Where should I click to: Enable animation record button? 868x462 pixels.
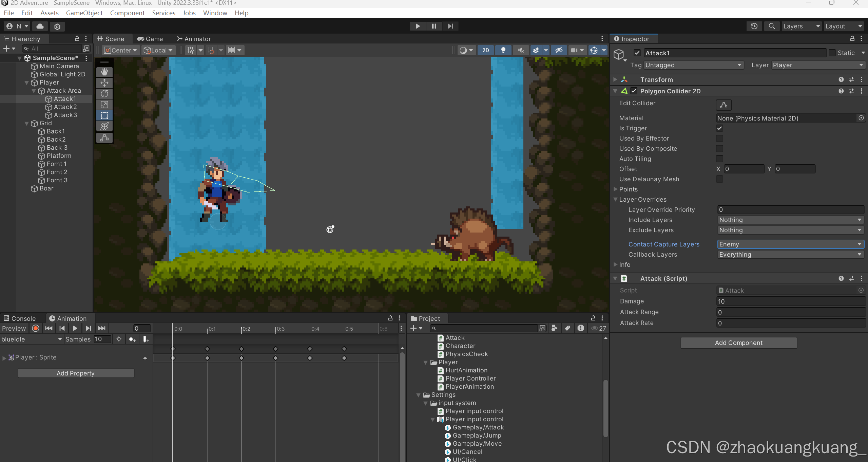[36, 328]
